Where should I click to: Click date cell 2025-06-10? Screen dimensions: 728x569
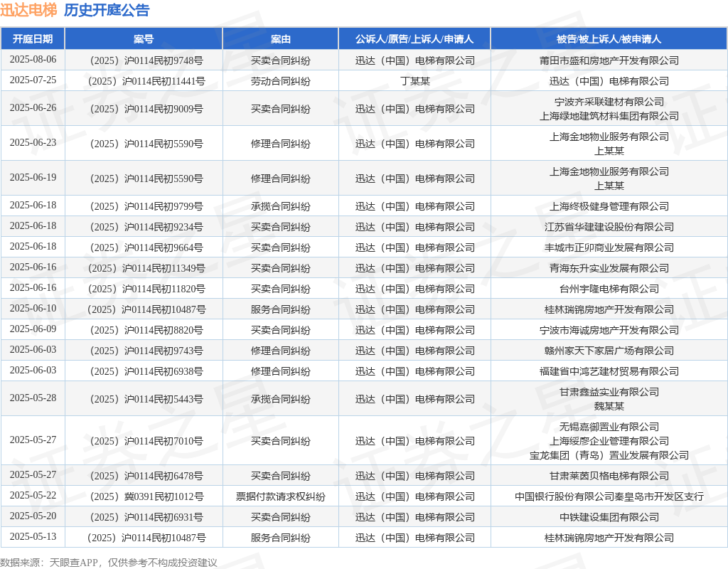(x=33, y=309)
